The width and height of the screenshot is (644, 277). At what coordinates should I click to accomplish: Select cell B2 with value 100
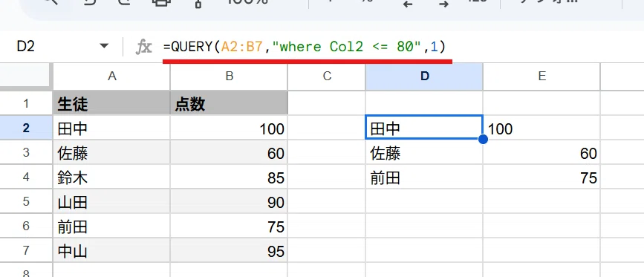[x=229, y=128]
